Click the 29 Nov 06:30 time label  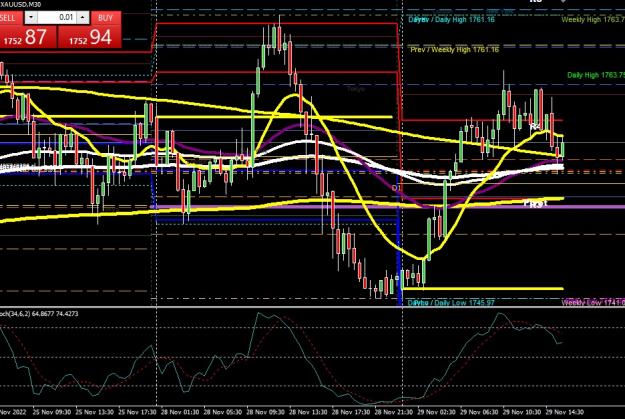(479, 412)
